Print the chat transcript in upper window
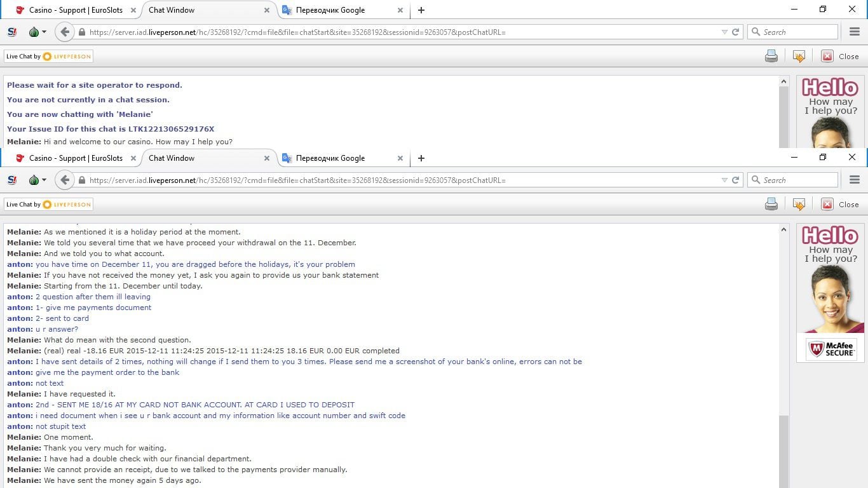Viewport: 868px width, 488px height. [771, 57]
